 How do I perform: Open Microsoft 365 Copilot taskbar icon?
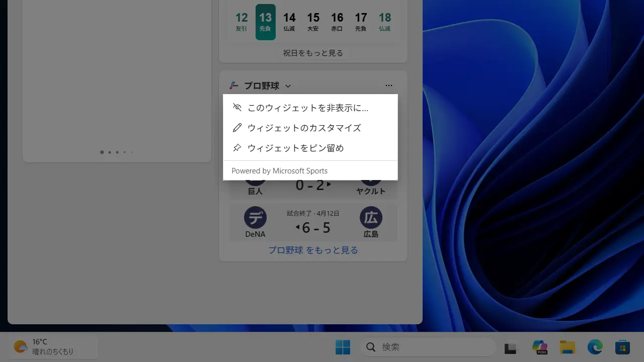point(540,347)
